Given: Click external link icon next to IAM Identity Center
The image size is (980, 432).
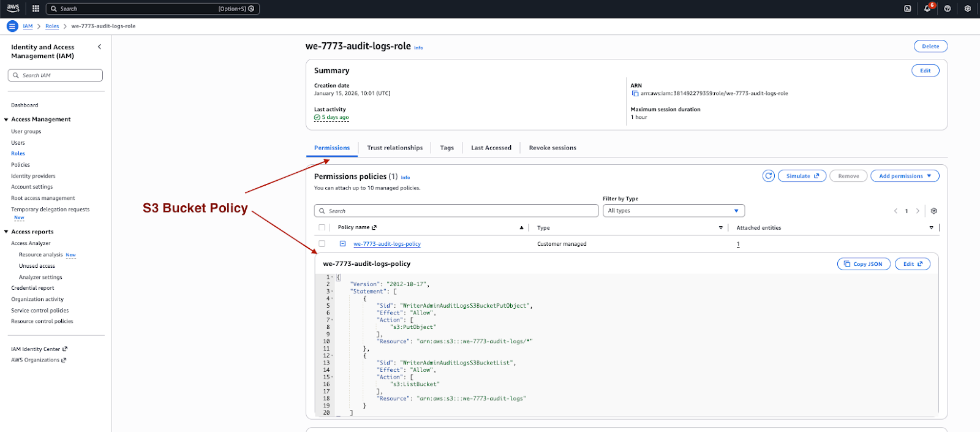Looking at the screenshot, I should tap(65, 349).
